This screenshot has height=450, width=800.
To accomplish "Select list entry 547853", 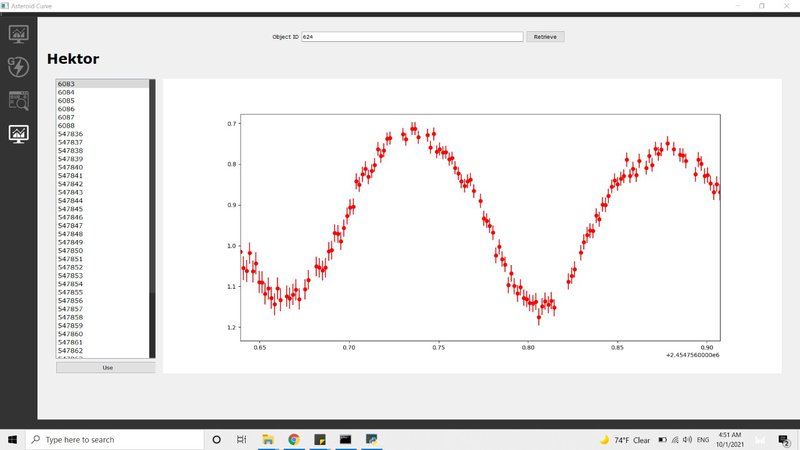I will coord(103,276).
